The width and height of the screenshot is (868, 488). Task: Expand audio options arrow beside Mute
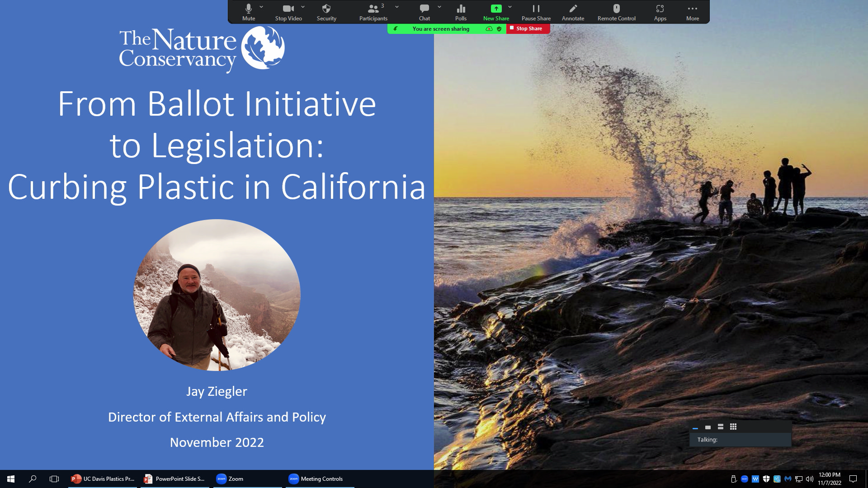pyautogui.click(x=261, y=7)
